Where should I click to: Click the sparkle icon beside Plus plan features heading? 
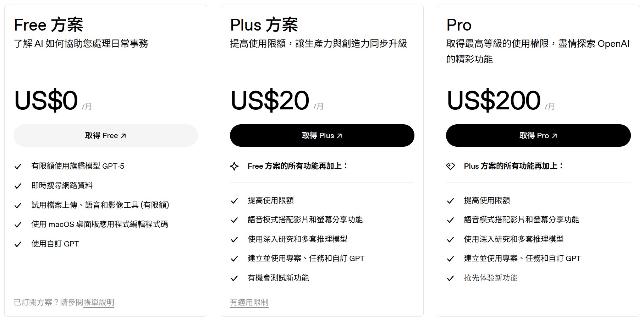pyautogui.click(x=235, y=166)
